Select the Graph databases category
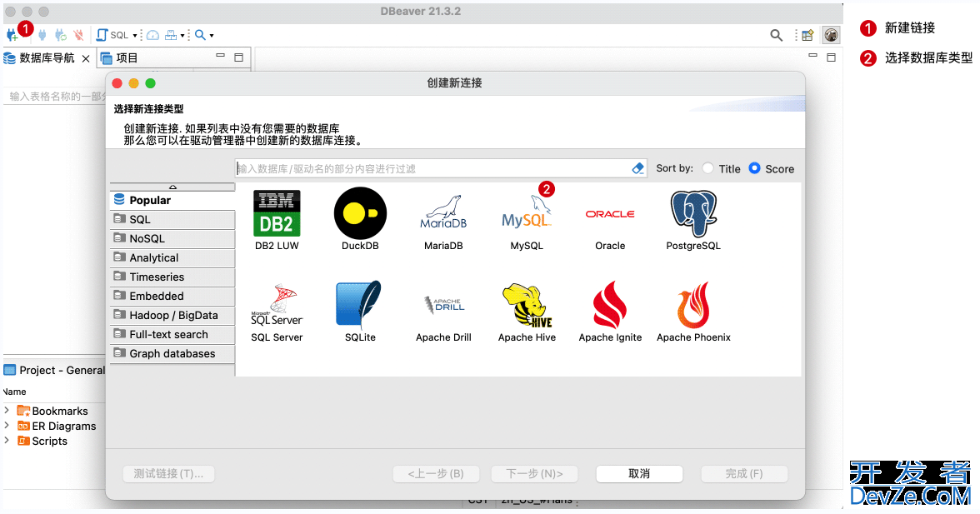980x514 pixels. pyautogui.click(x=172, y=353)
